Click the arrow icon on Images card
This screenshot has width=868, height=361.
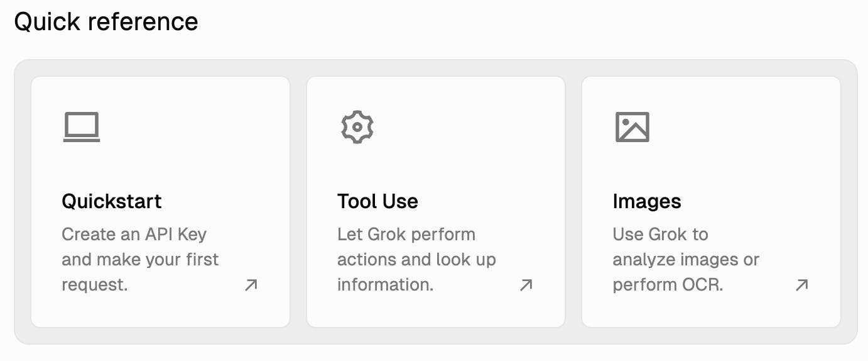[x=801, y=285]
